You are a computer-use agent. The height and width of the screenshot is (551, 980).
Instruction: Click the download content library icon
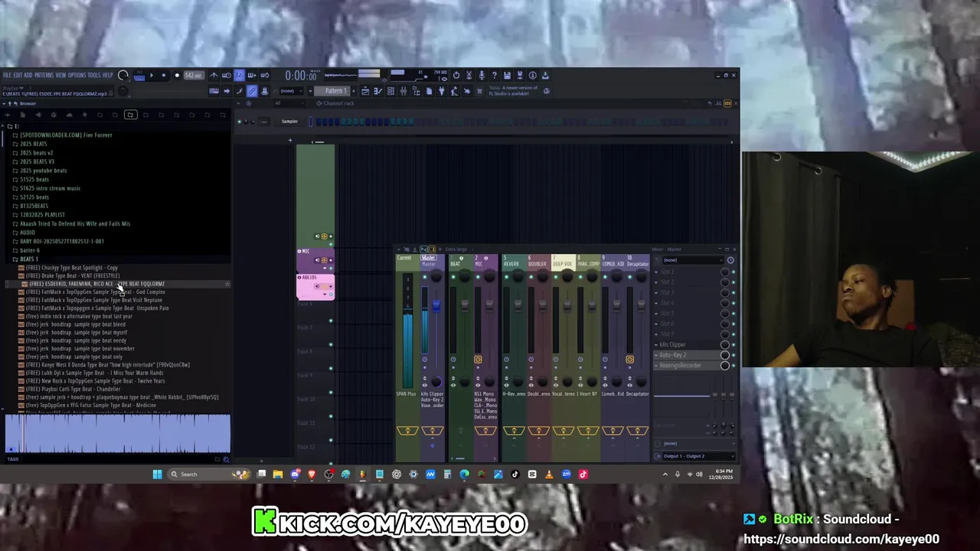point(545,75)
